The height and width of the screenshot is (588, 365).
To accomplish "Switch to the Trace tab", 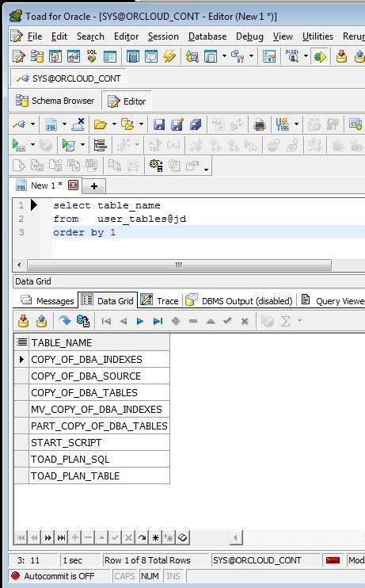I will 159,301.
